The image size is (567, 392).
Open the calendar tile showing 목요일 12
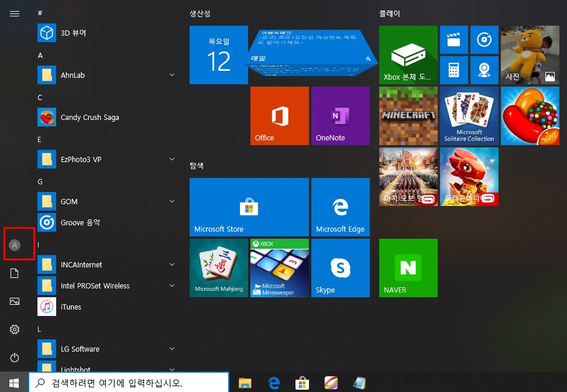219,55
